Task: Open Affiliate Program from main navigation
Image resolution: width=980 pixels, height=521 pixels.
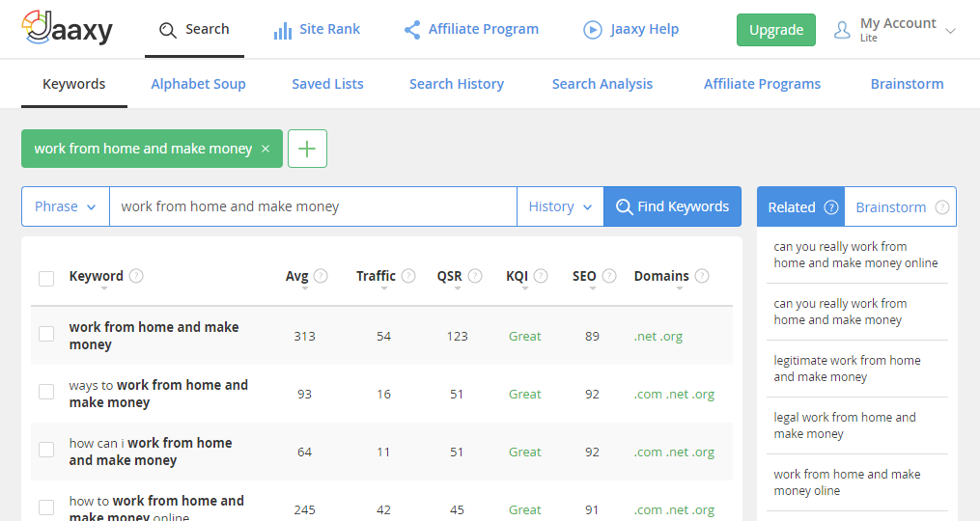Action: [x=471, y=29]
